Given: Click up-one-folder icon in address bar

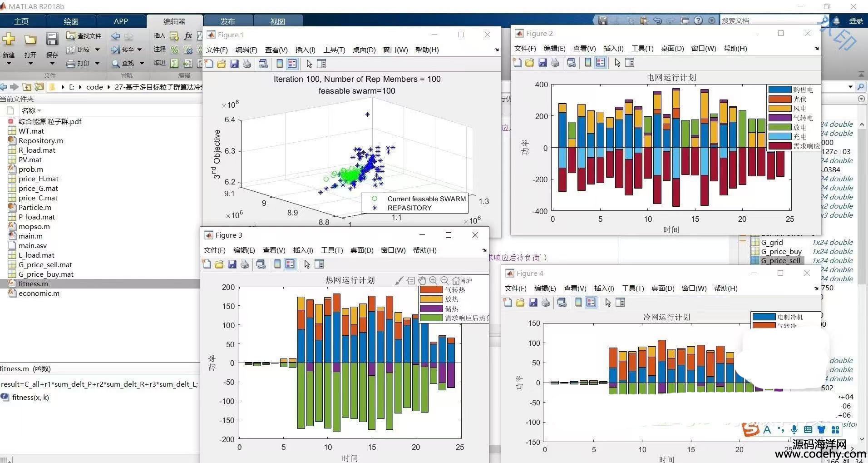Looking at the screenshot, I should [27, 87].
